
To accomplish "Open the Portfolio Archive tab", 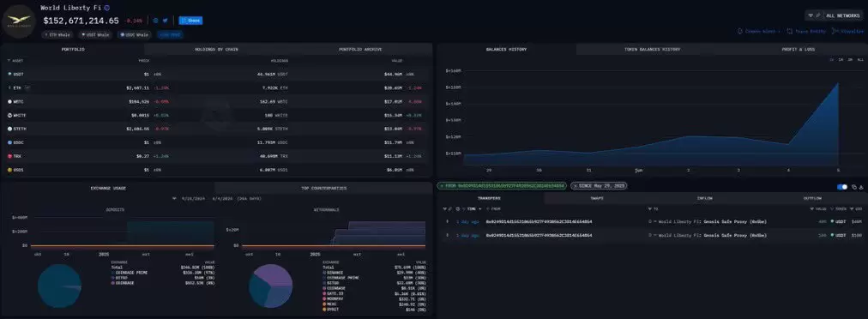I will pos(360,49).
